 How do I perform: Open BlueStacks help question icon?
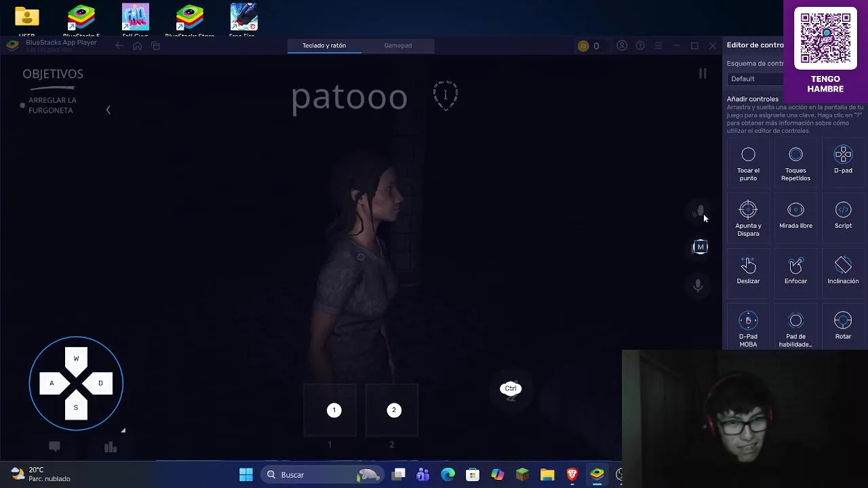pyautogui.click(x=640, y=45)
